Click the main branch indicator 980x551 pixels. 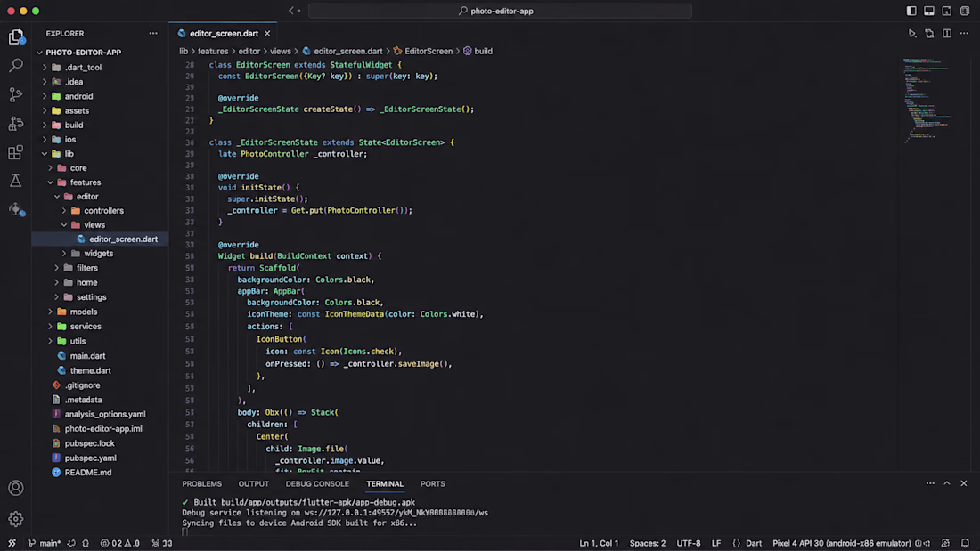45,544
